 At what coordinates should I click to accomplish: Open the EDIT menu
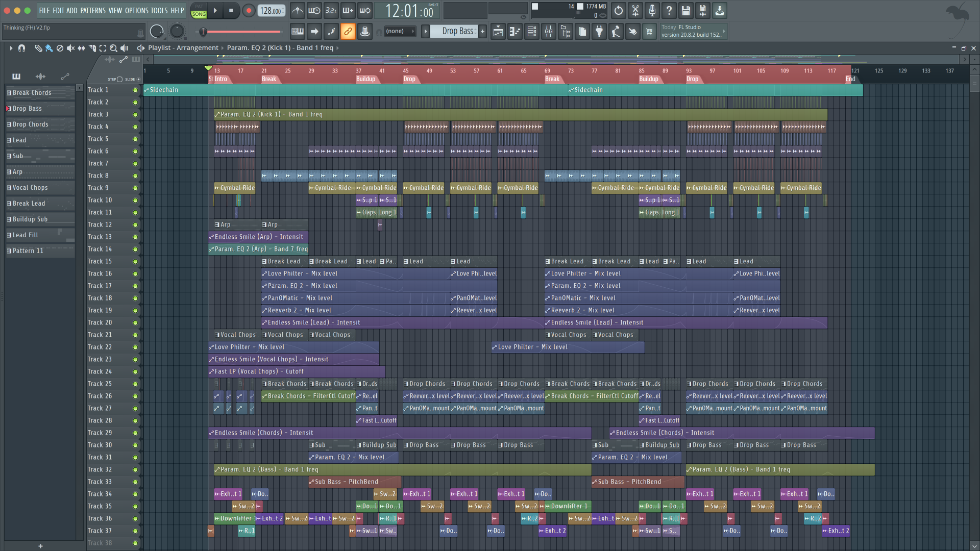point(58,10)
